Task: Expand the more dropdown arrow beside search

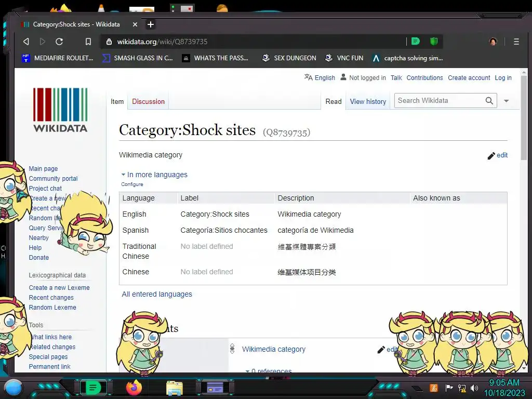Action: coord(506,101)
